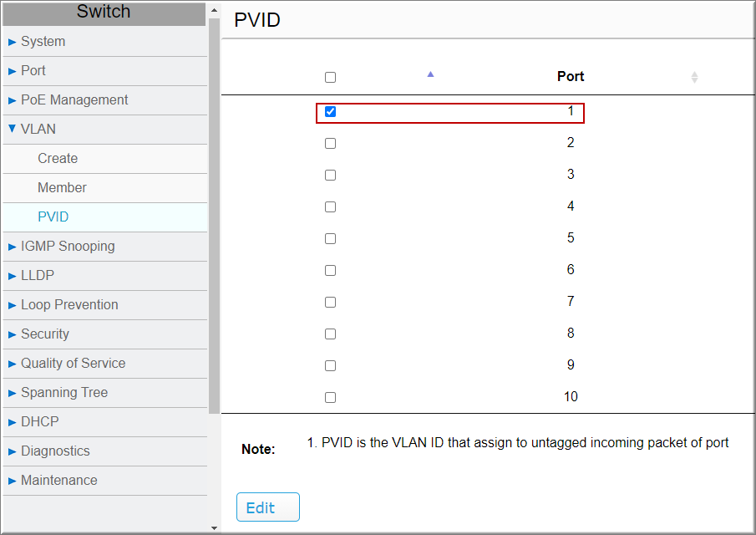Click the ascending sort triangle icon

click(x=430, y=74)
